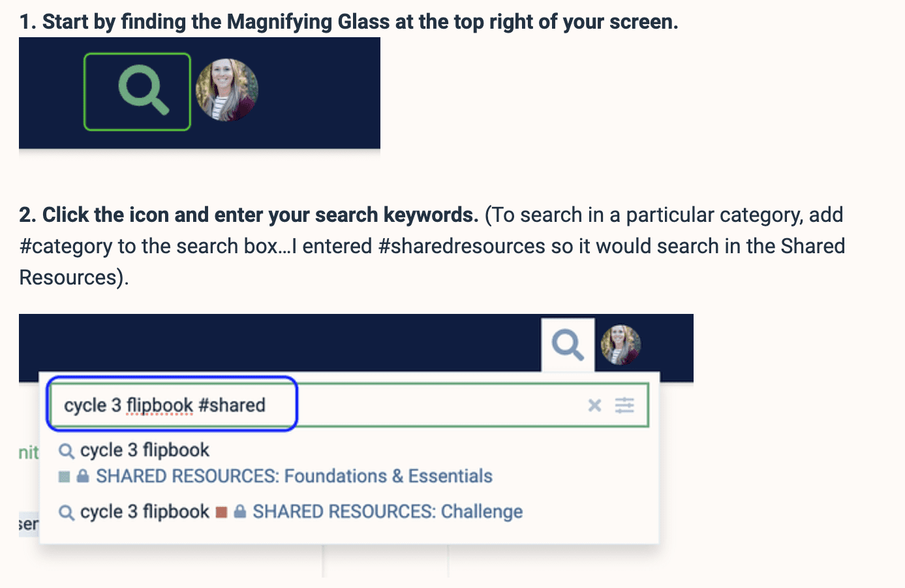Click the partial green link at the left edge
The image size is (905, 588).
[x=27, y=452]
